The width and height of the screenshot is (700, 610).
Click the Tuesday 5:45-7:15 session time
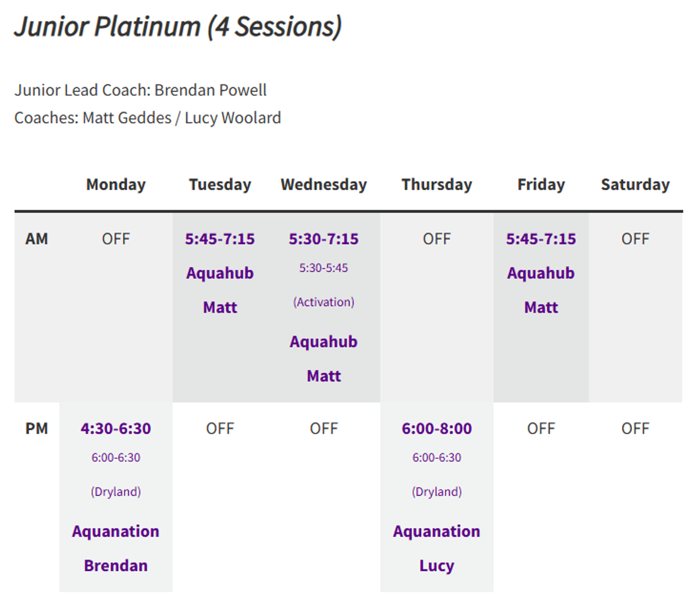pos(220,239)
